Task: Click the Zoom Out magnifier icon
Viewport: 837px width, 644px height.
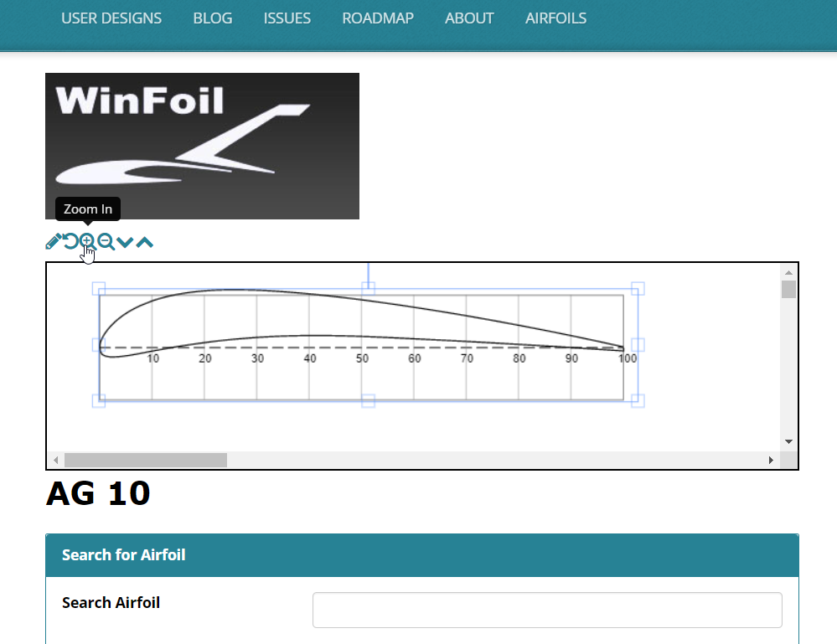Action: click(x=106, y=242)
